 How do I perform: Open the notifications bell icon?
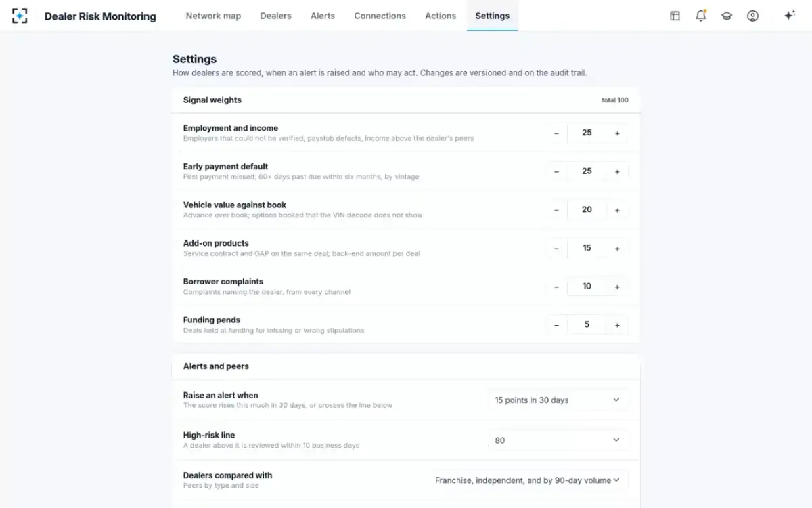click(701, 16)
